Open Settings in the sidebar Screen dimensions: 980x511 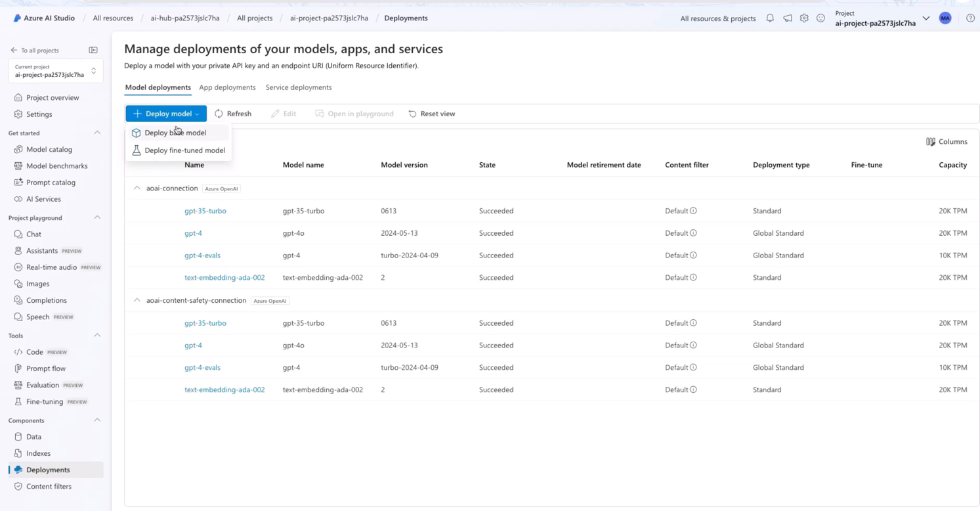click(39, 114)
